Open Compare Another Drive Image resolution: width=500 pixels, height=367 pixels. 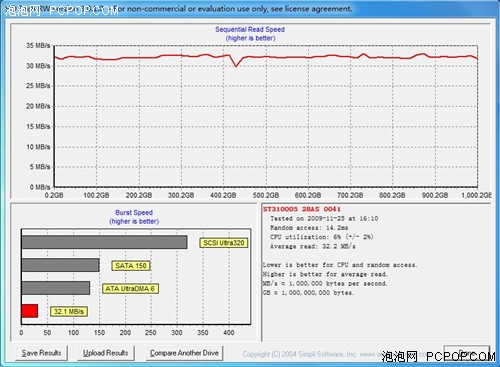pos(184,353)
